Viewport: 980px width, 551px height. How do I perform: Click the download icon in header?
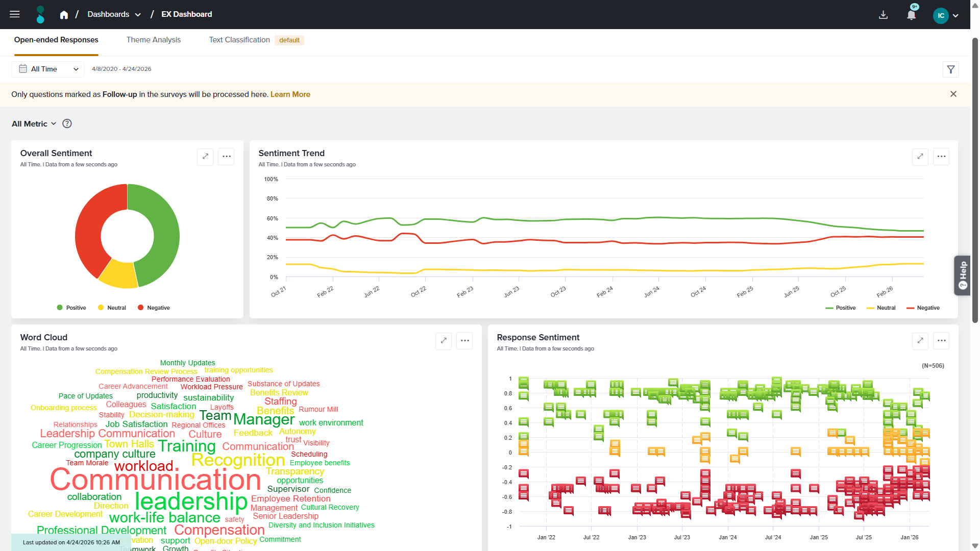[x=884, y=15]
